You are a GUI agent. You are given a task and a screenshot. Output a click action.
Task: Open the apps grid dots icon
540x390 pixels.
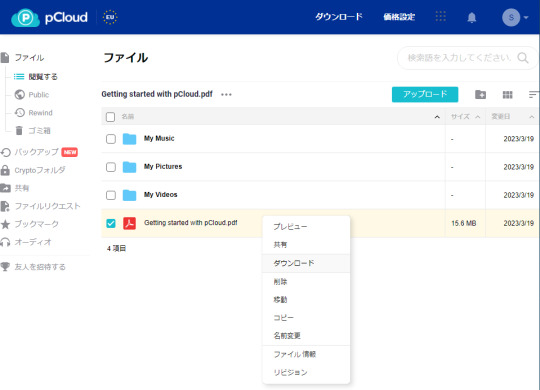440,16
